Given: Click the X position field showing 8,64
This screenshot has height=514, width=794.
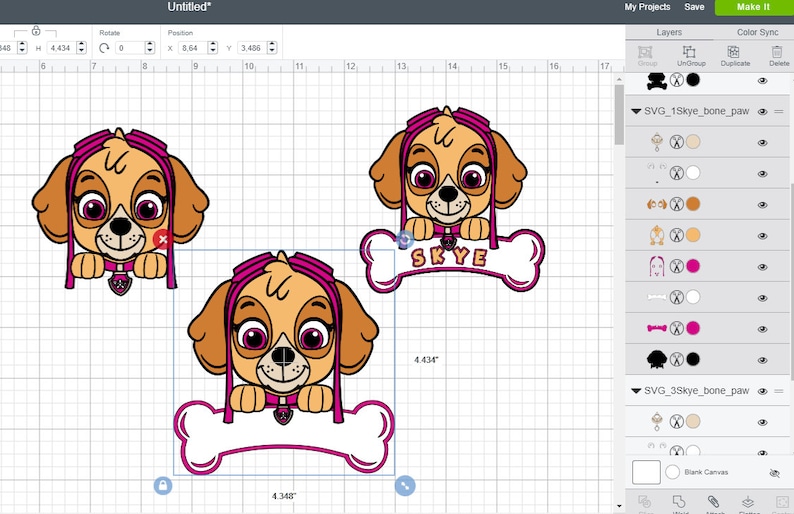Looking at the screenshot, I should (193, 48).
